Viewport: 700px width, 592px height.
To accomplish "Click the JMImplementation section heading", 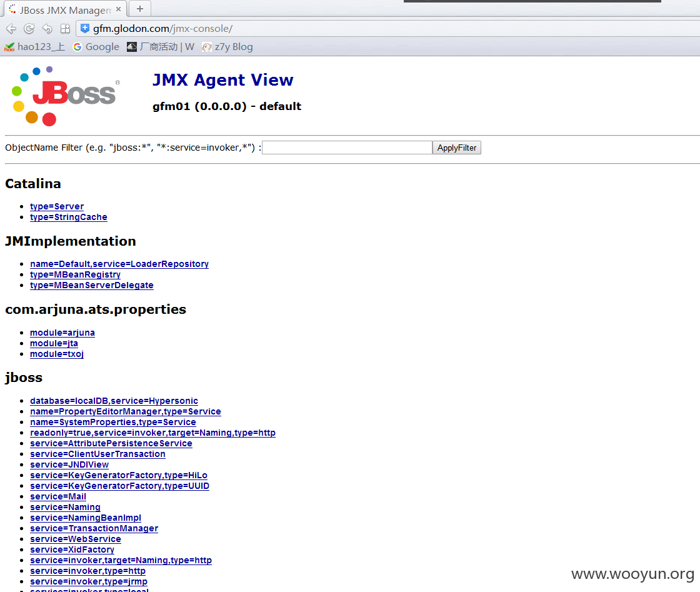I will click(71, 241).
